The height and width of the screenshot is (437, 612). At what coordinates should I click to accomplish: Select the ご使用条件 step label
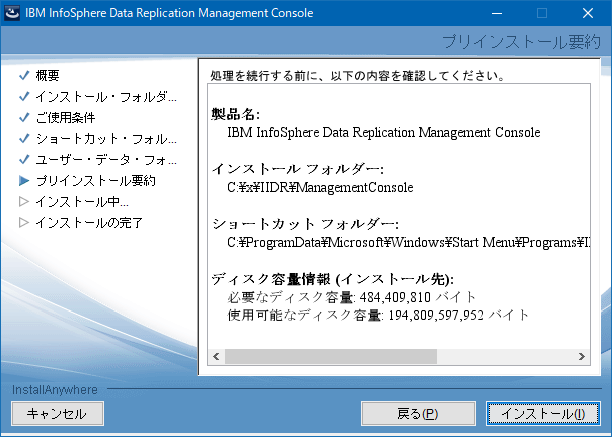pyautogui.click(x=66, y=117)
